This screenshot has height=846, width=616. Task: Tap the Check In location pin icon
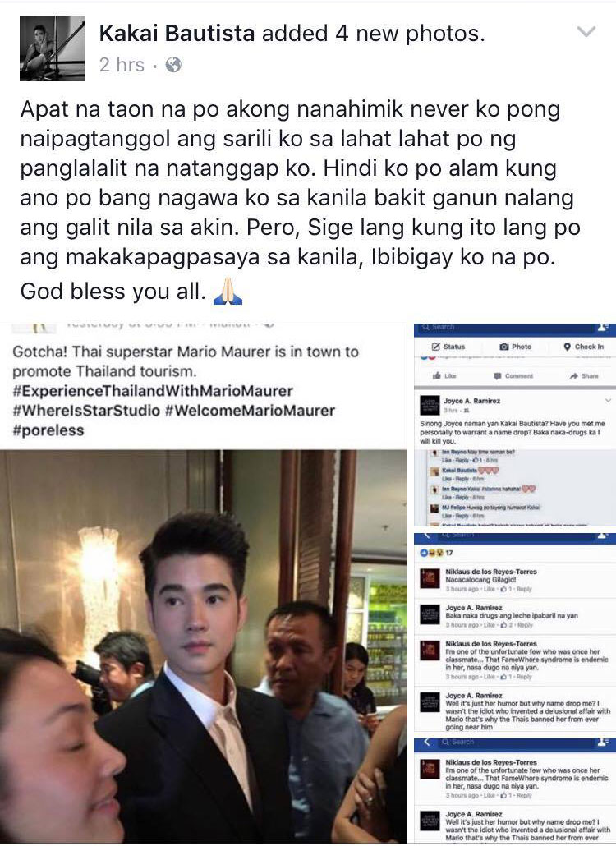tap(567, 347)
